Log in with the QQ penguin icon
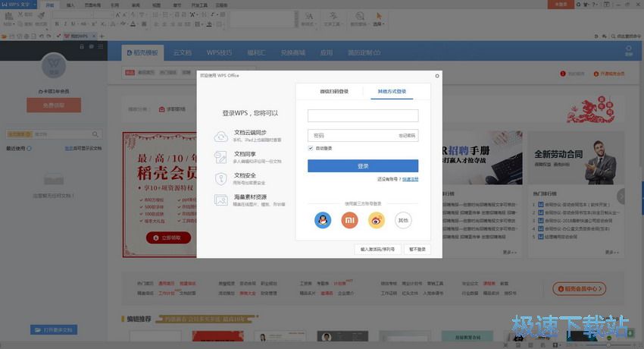The height and width of the screenshot is (349, 644). pos(323,220)
